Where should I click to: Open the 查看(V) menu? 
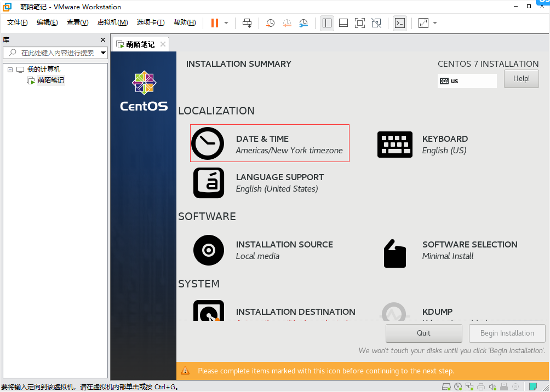point(78,22)
